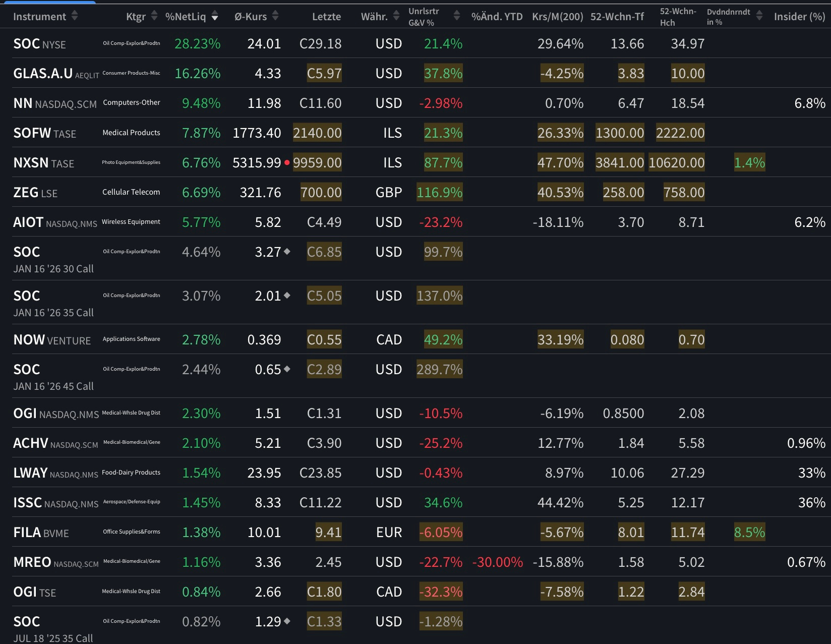Click the Applications Software category cell

[x=132, y=339]
